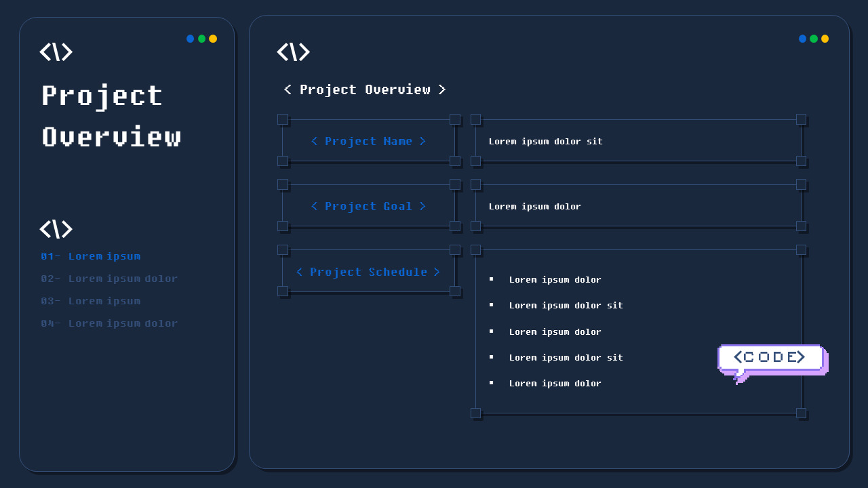The width and height of the screenshot is (868, 488).
Task: Select list item '03- Lorem ipsum'
Action: [91, 301]
